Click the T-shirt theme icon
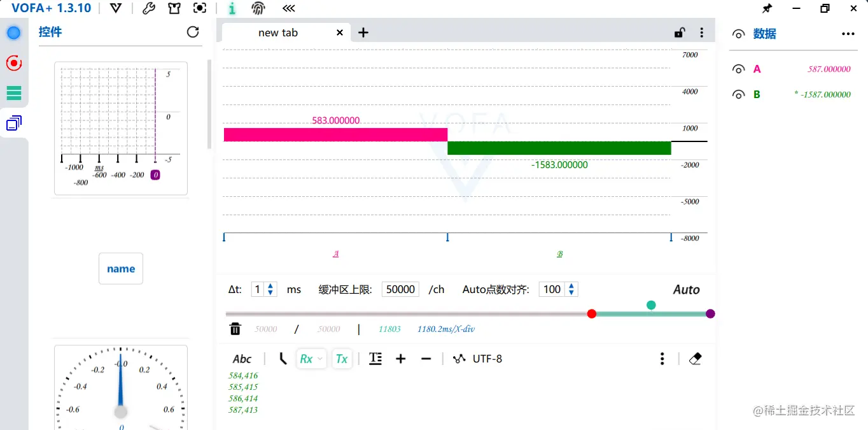Viewport: 868px width, 430px height. 174,8
